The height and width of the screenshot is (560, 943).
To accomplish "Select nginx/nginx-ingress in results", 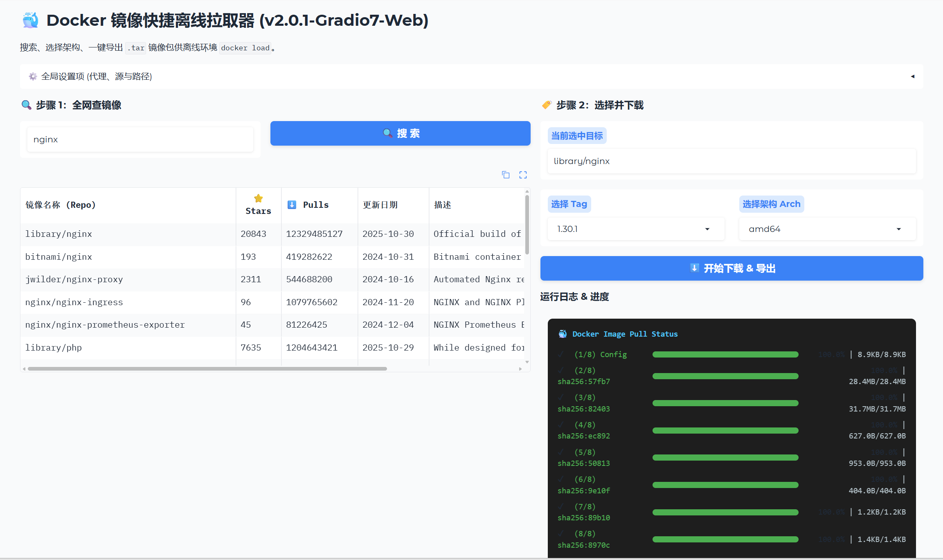I will pos(74,302).
